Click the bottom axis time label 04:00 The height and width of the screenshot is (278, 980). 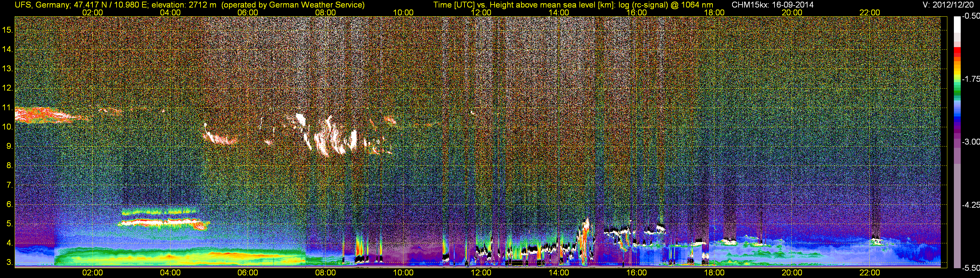coord(170,273)
